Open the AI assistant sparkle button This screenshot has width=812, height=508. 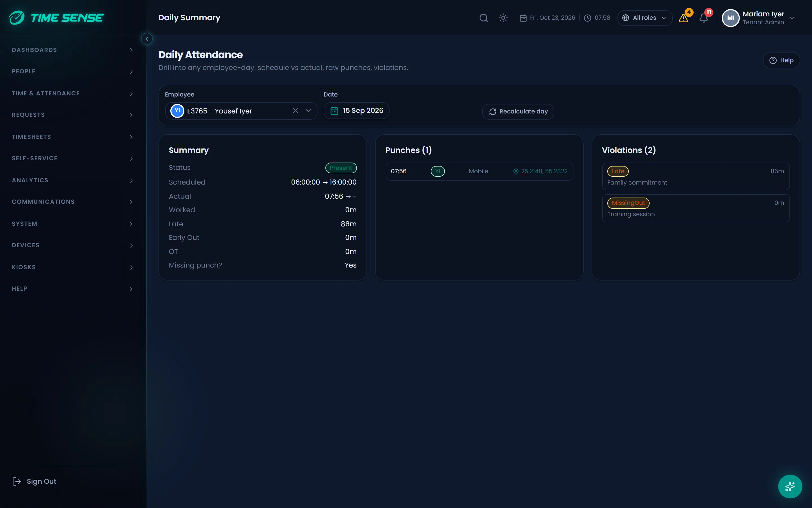click(790, 486)
